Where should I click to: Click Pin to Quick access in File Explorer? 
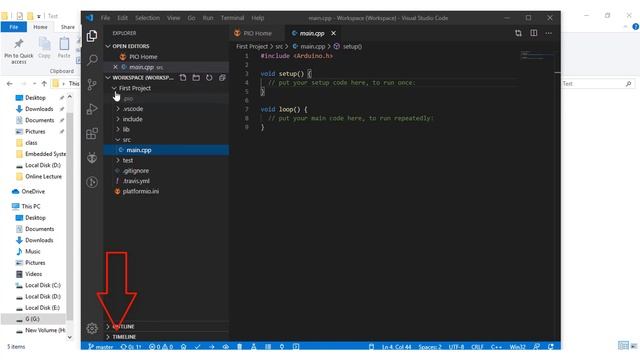19,51
